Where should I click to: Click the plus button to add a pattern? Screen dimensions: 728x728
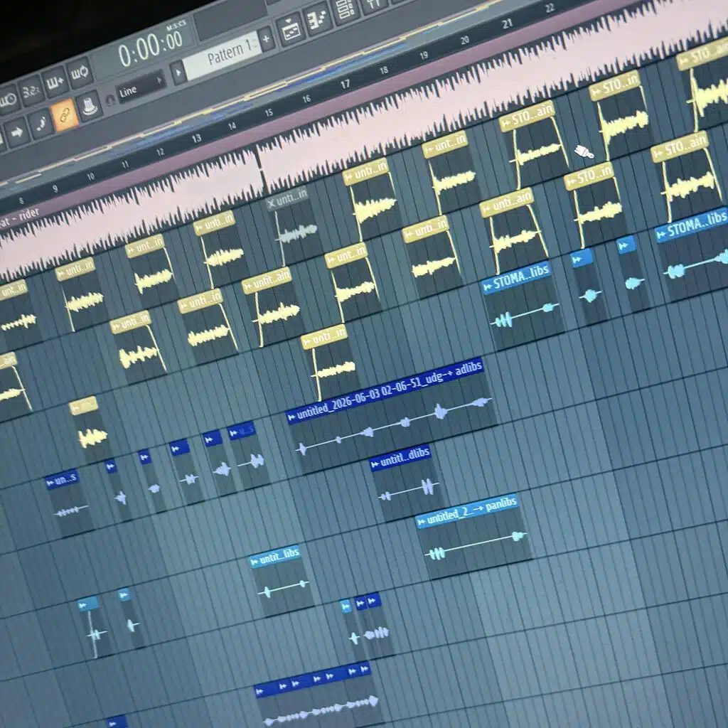pyautogui.click(x=266, y=39)
